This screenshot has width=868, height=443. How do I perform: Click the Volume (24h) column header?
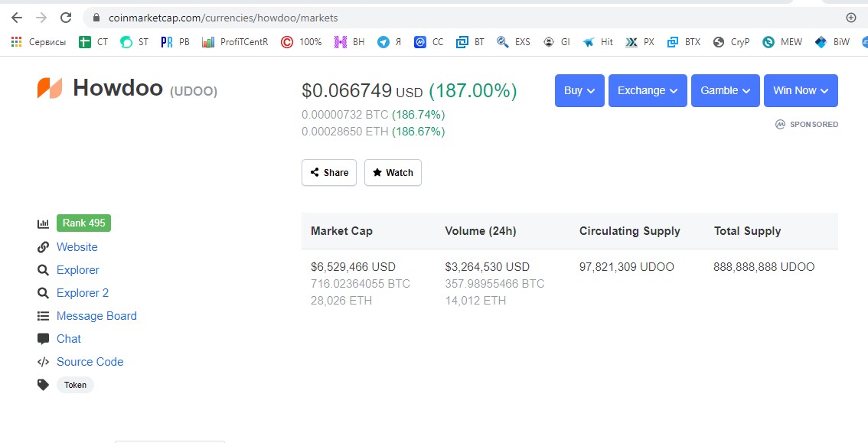[481, 231]
